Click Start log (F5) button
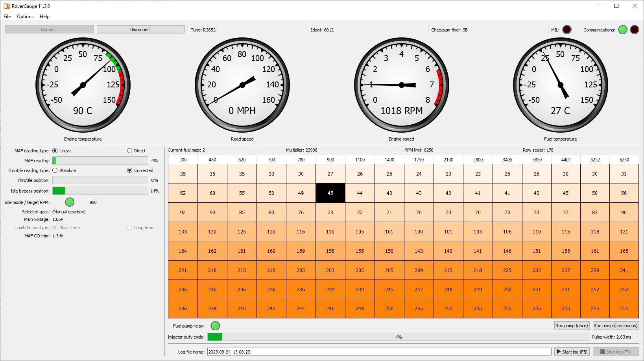The height and width of the screenshot is (361, 644). pyautogui.click(x=572, y=352)
